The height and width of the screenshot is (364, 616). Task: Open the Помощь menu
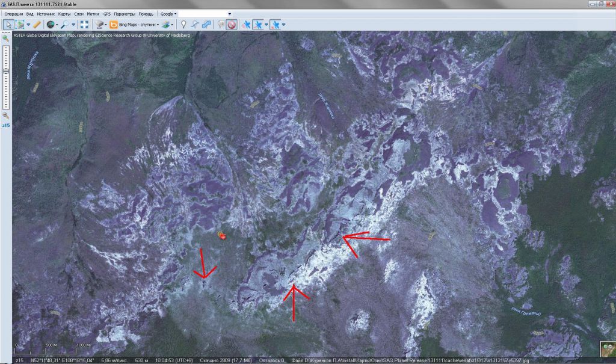[x=146, y=13]
